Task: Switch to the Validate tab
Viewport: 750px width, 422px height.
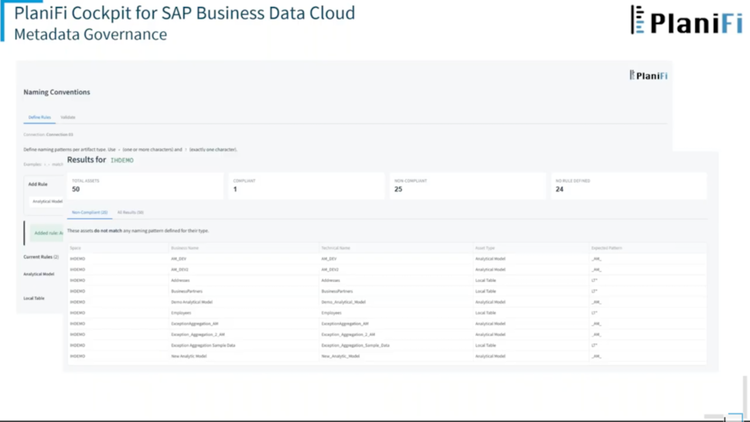Action: [x=68, y=117]
